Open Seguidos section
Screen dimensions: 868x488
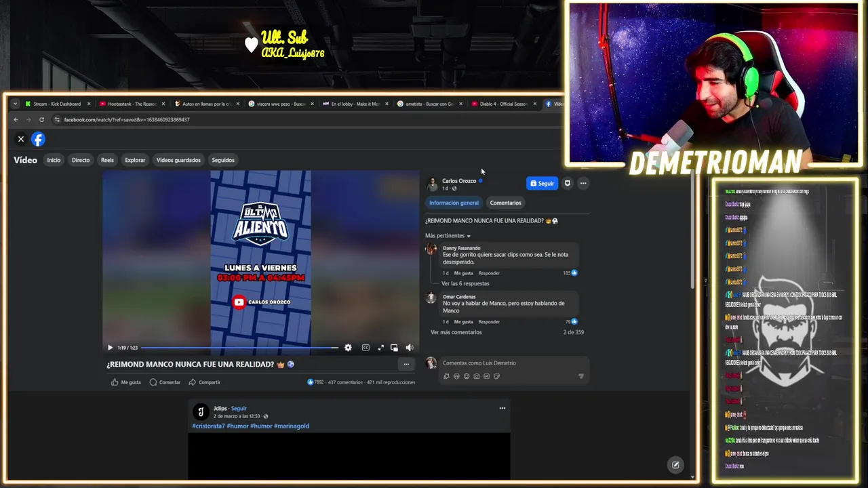223,160
